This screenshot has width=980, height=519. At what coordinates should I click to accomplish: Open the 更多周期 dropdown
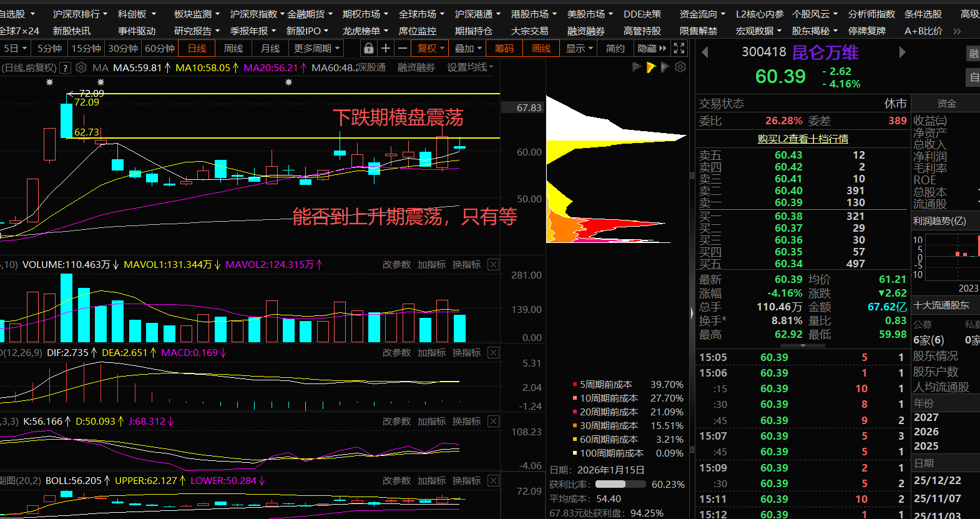click(316, 48)
